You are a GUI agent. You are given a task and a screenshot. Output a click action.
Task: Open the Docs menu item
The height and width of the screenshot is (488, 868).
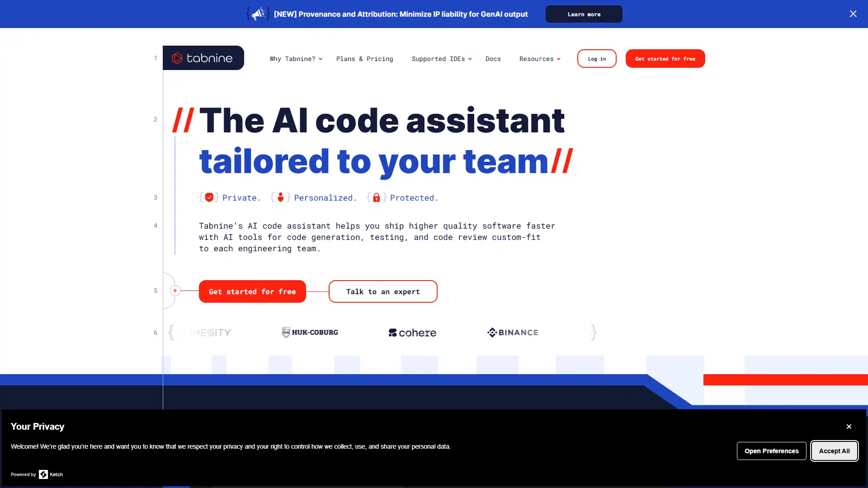493,58
